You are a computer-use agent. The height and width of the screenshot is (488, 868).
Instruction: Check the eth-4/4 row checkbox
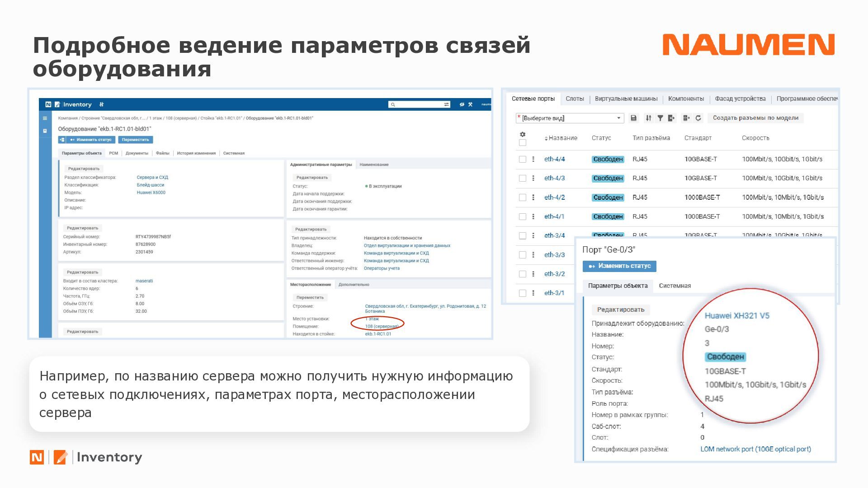523,159
